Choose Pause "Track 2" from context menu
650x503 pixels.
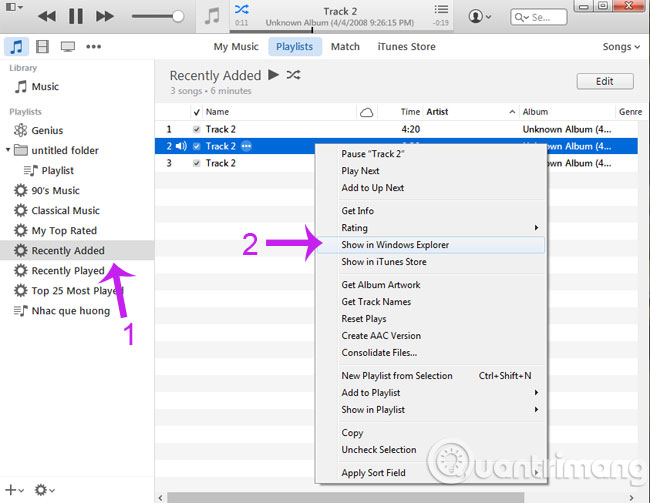pos(430,154)
